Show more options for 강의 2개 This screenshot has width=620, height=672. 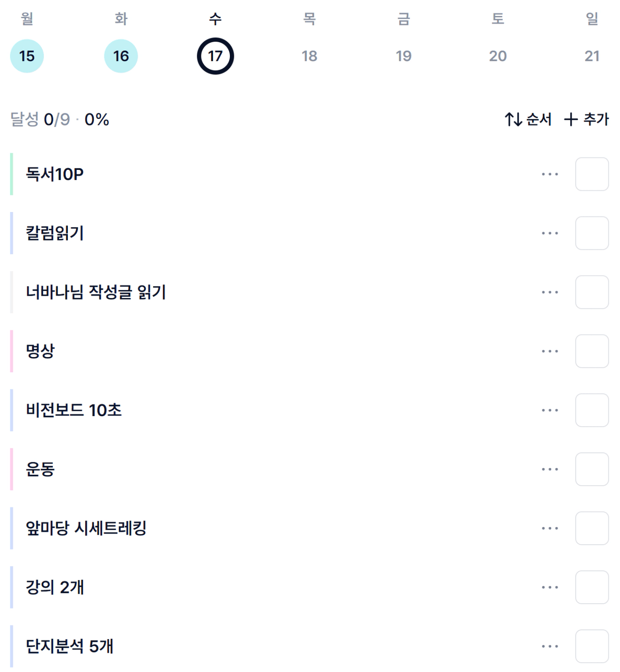pyautogui.click(x=549, y=587)
